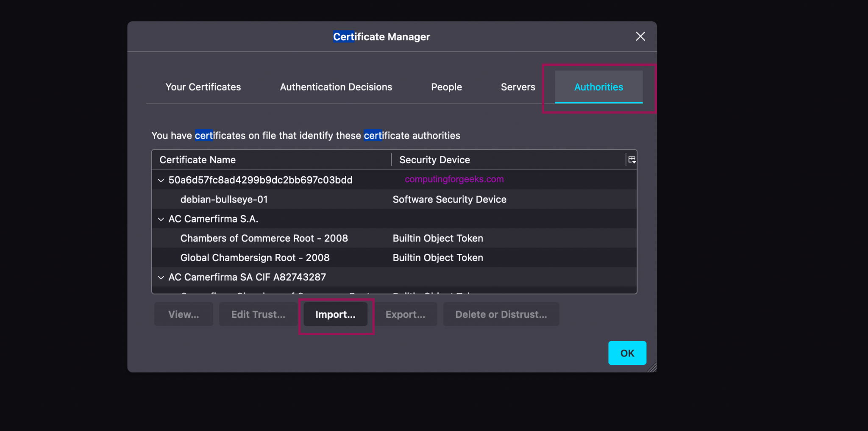Click the column options icon in the table header
This screenshot has width=868, height=431.
click(x=632, y=159)
